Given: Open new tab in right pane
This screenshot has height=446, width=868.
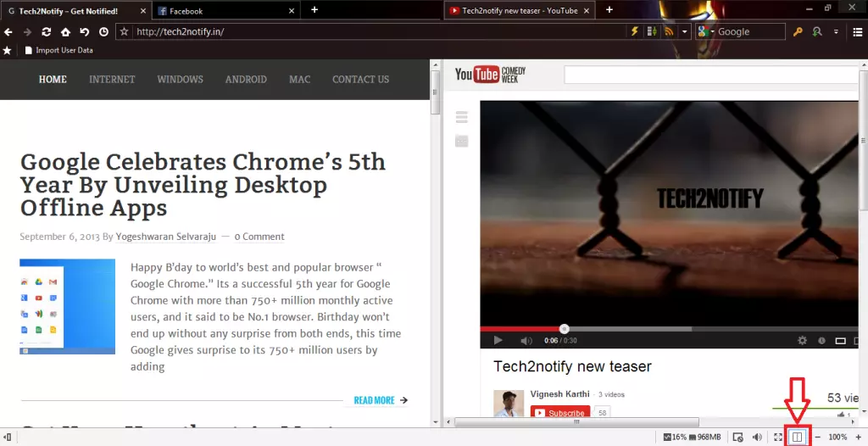Looking at the screenshot, I should 609,9.
